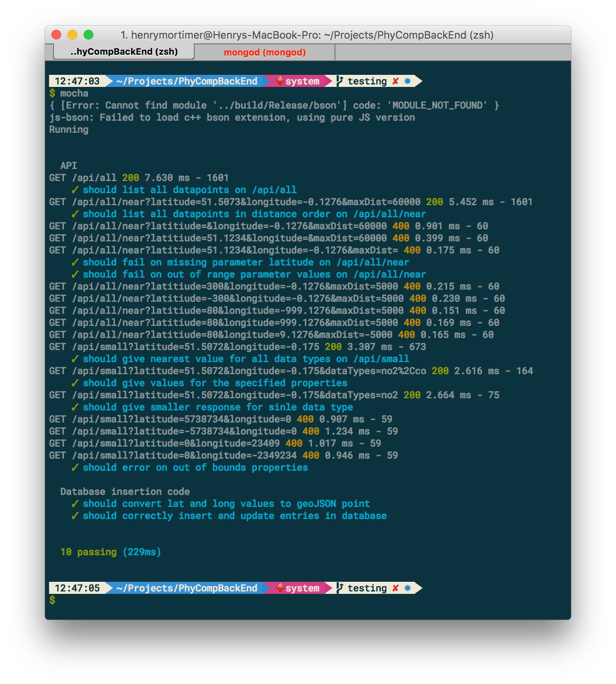Close the terminal window with red button

coord(56,35)
